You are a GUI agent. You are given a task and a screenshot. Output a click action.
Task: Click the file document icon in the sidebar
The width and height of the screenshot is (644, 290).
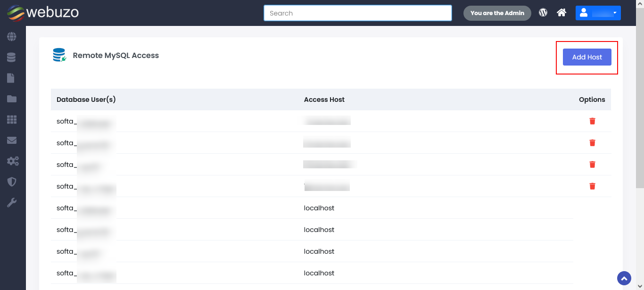coord(11,78)
